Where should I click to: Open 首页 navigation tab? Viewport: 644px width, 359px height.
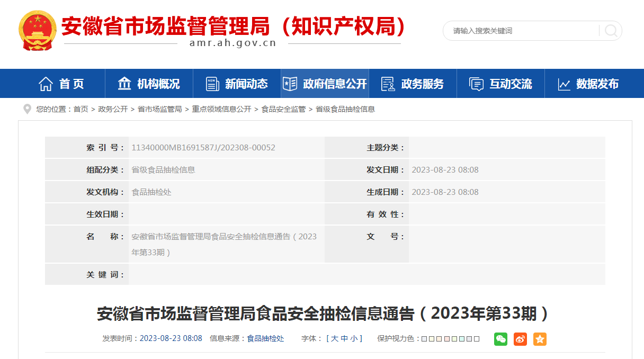pos(61,84)
